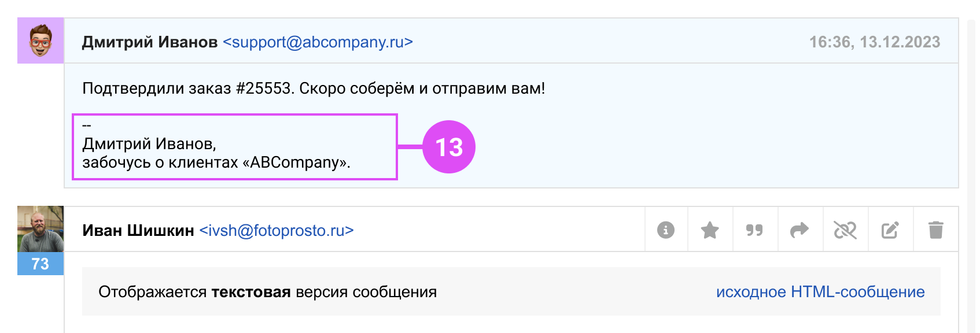Click the sender name Дмитрий Иванов in the header
Viewport: 980px width, 333px height.
150,42
